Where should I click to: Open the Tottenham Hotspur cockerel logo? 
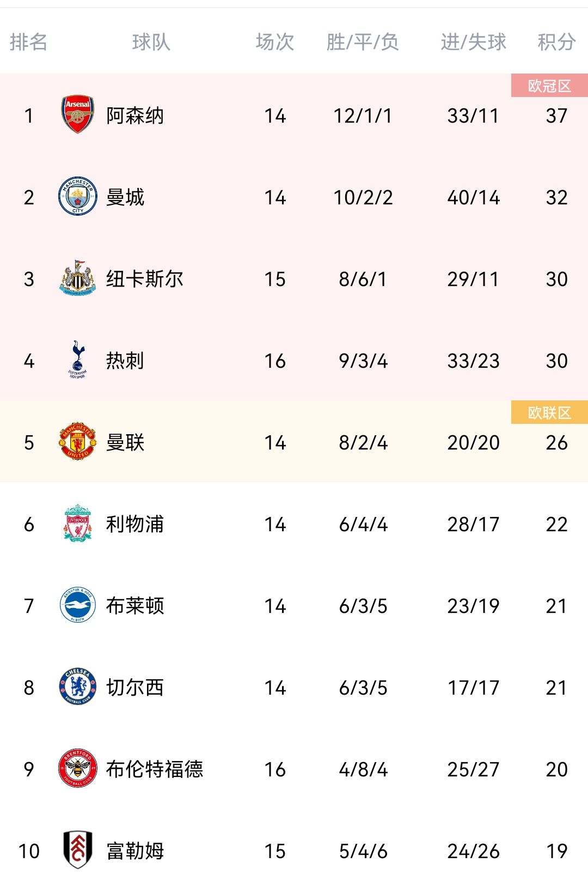click(78, 360)
